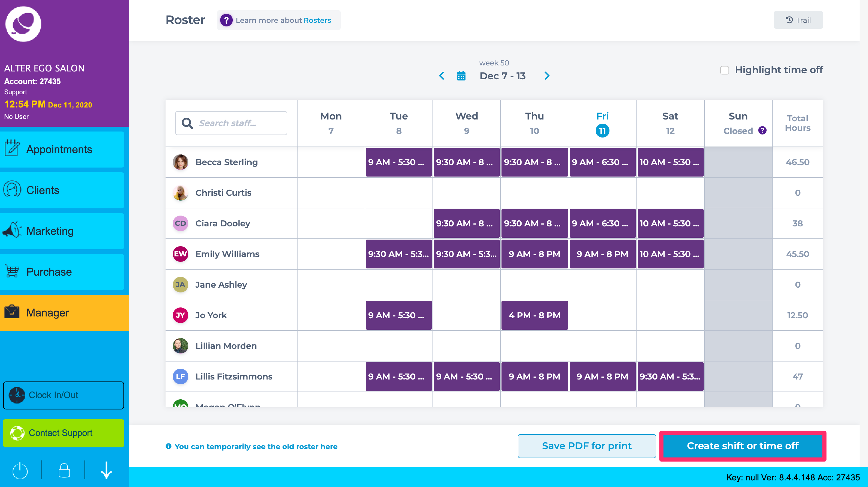Click Create shift or time off
This screenshot has width=868, height=487.
742,446
